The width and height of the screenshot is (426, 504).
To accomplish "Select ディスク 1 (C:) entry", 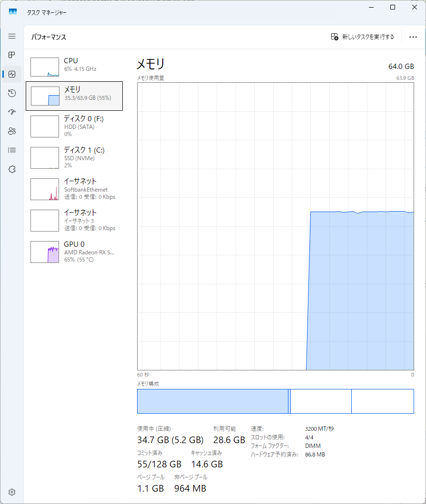I will coord(74,158).
